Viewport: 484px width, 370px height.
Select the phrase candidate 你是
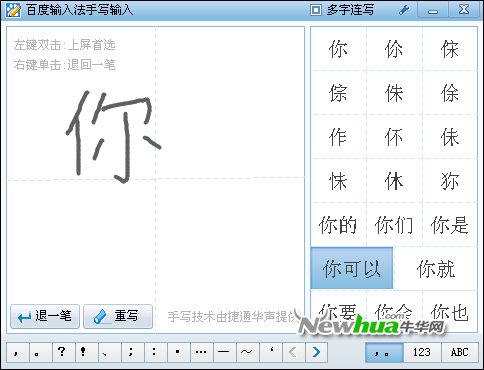coord(450,225)
